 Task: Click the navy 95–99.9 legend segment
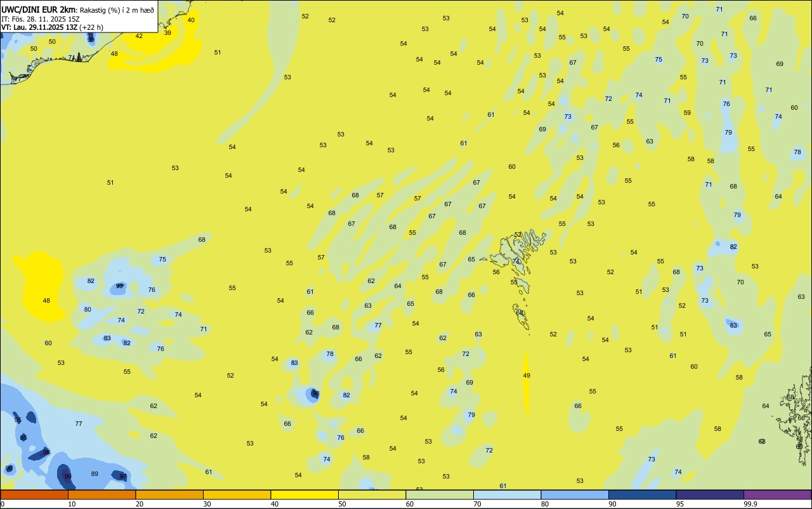point(710,494)
